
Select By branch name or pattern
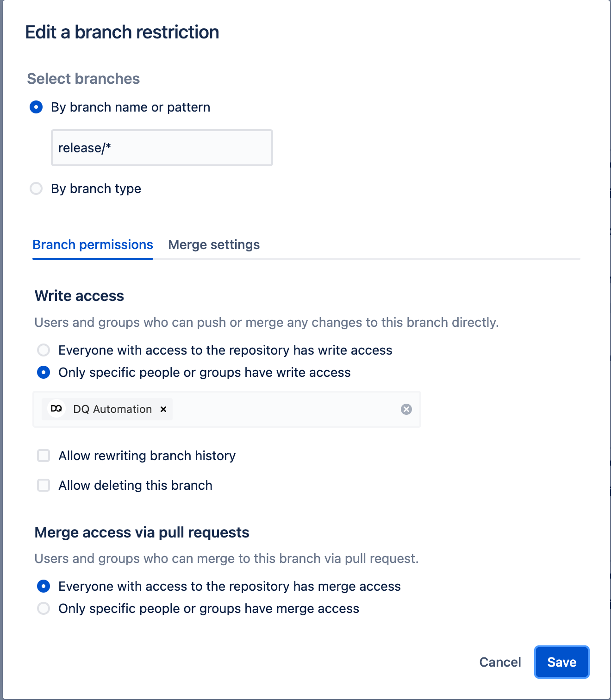[x=36, y=107]
